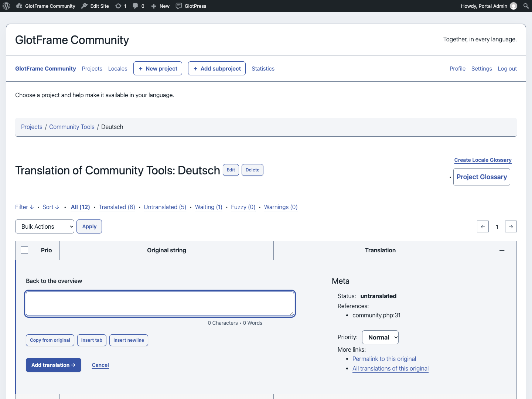Image resolution: width=532 pixels, height=399 pixels.
Task: Click the Add translation button
Action: (x=54, y=365)
